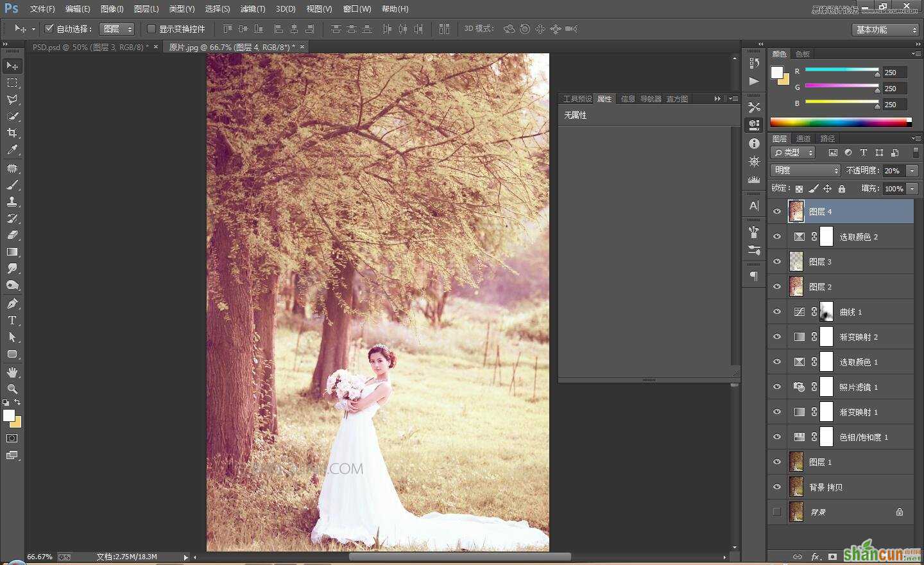Open the Paragraph panel icon

(754, 276)
